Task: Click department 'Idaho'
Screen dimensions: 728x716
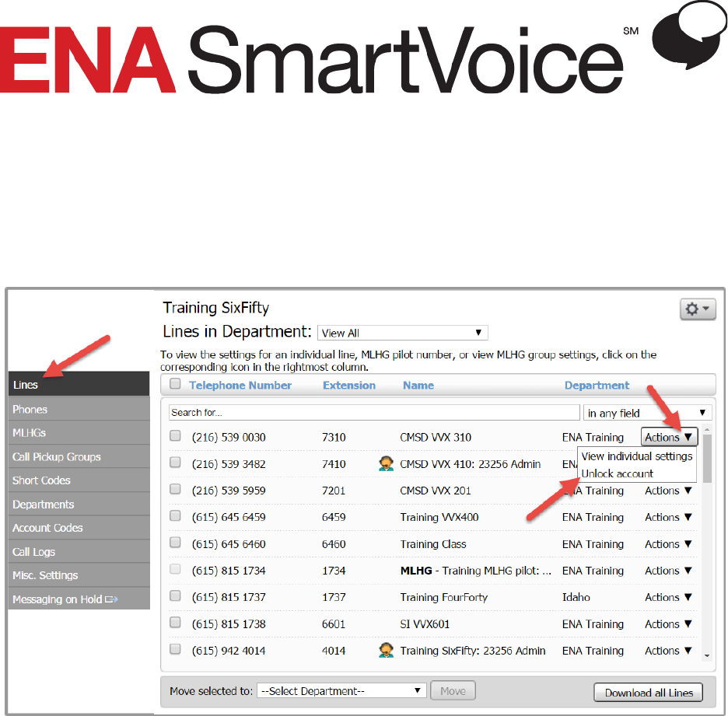Action: pyautogui.click(x=576, y=597)
